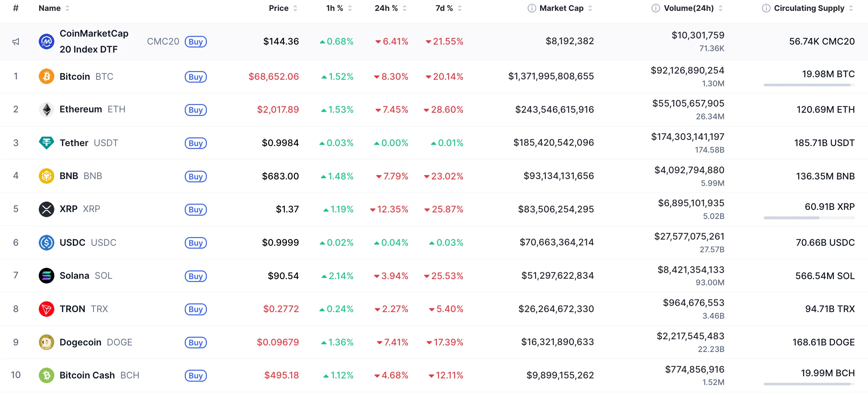
Task: Open the Circulating Supply info icon
Action: [x=766, y=8]
